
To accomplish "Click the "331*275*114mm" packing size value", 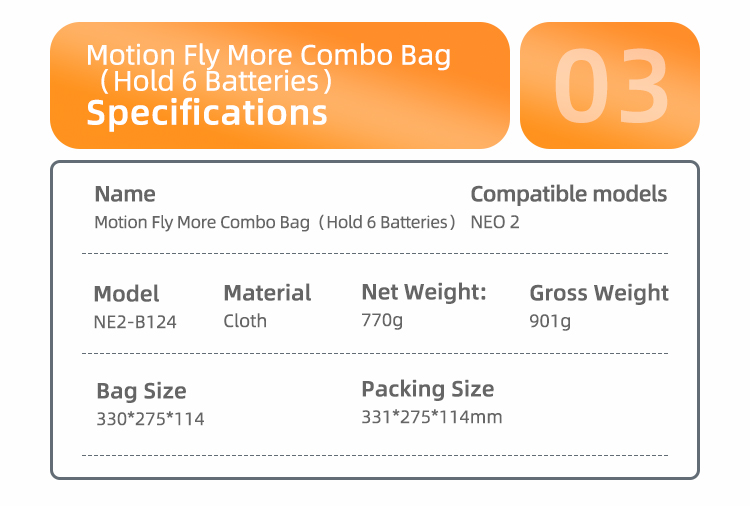I will [x=431, y=417].
